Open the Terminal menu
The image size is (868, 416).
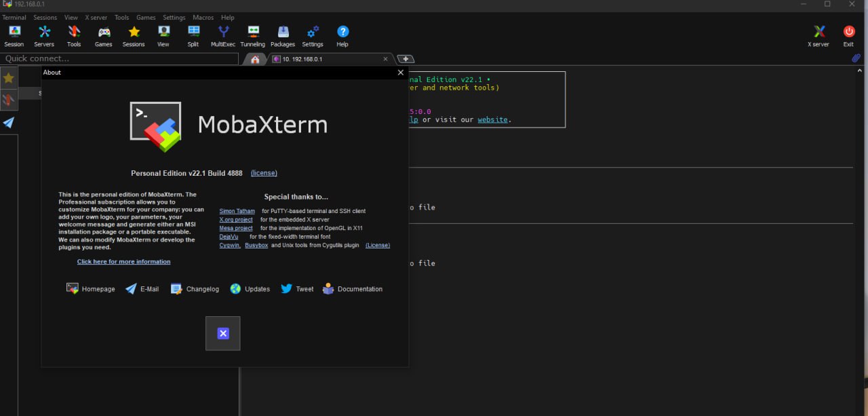pyautogui.click(x=14, y=18)
